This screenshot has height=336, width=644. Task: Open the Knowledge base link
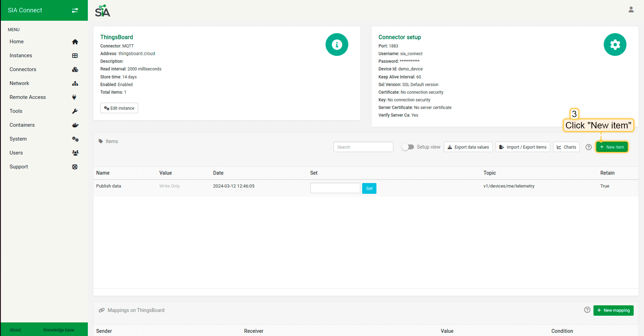(x=59, y=330)
